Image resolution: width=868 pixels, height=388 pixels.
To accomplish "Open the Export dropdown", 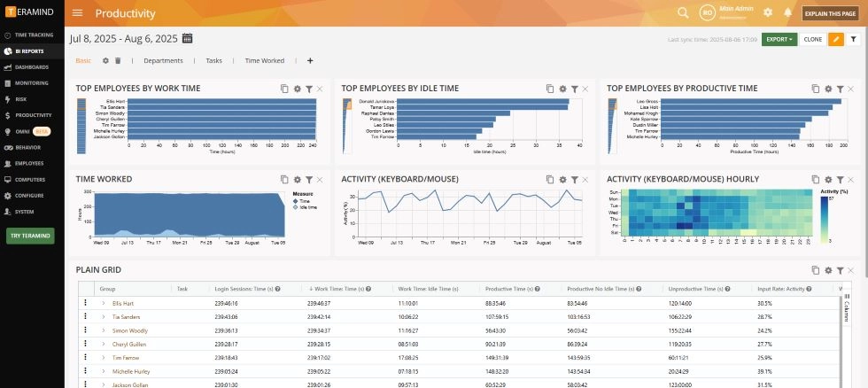I will pyautogui.click(x=779, y=39).
